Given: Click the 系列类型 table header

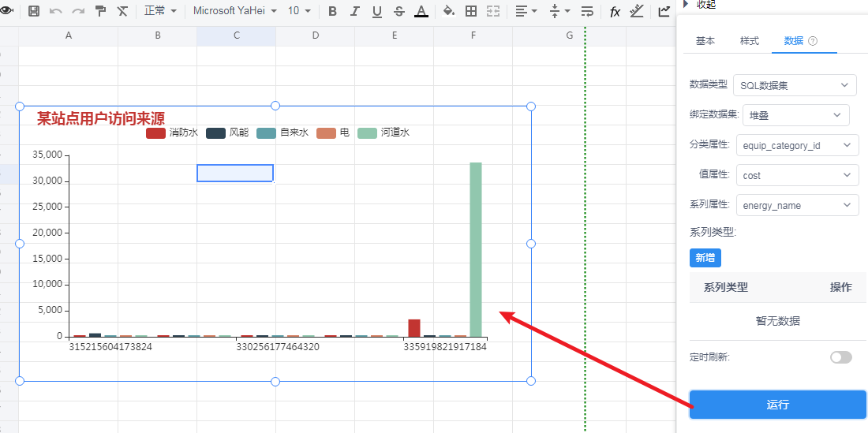Looking at the screenshot, I should coord(726,288).
